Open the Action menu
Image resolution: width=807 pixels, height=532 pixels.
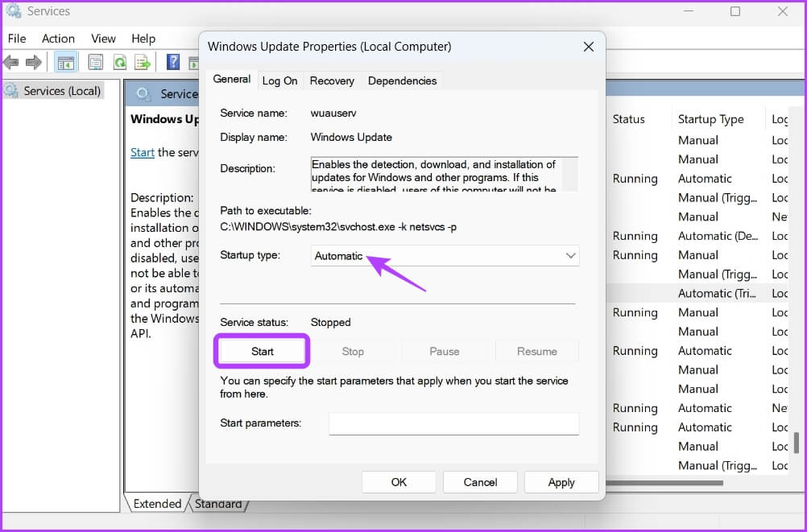click(58, 39)
